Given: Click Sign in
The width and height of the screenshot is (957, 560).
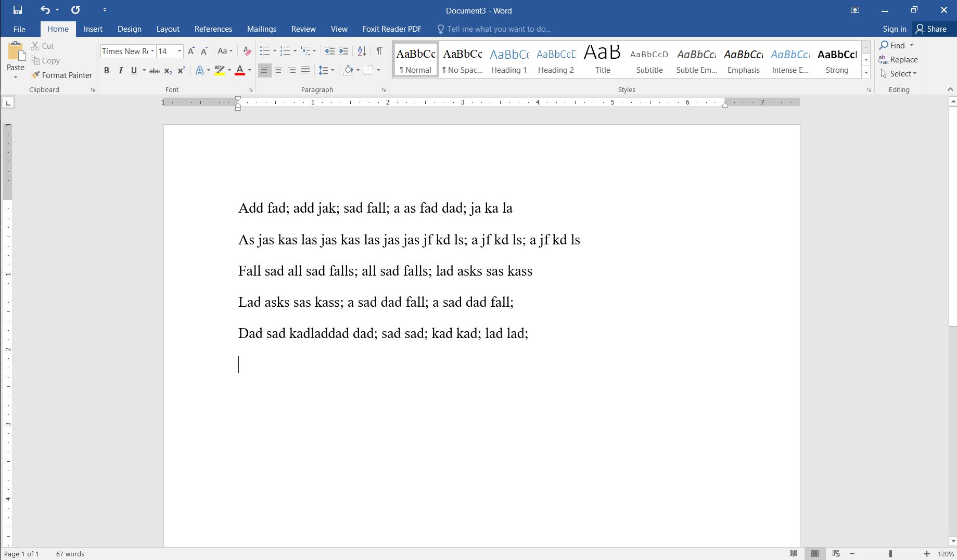Looking at the screenshot, I should tap(895, 29).
